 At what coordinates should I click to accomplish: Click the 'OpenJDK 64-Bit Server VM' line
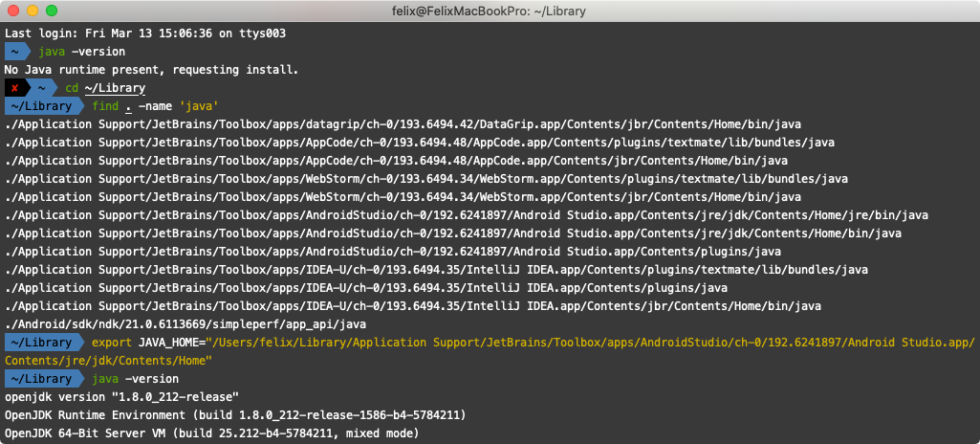tap(212, 433)
